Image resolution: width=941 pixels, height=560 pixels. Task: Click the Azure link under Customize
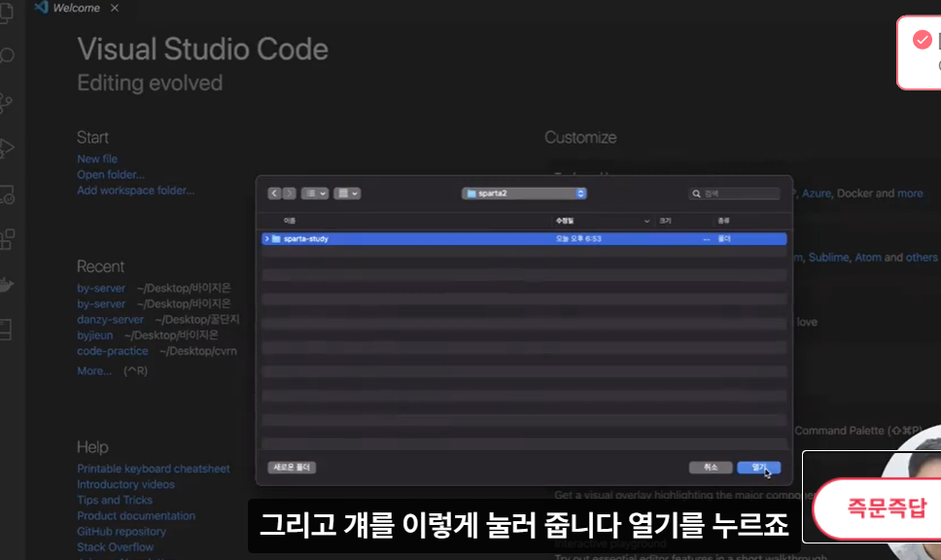pos(817,193)
